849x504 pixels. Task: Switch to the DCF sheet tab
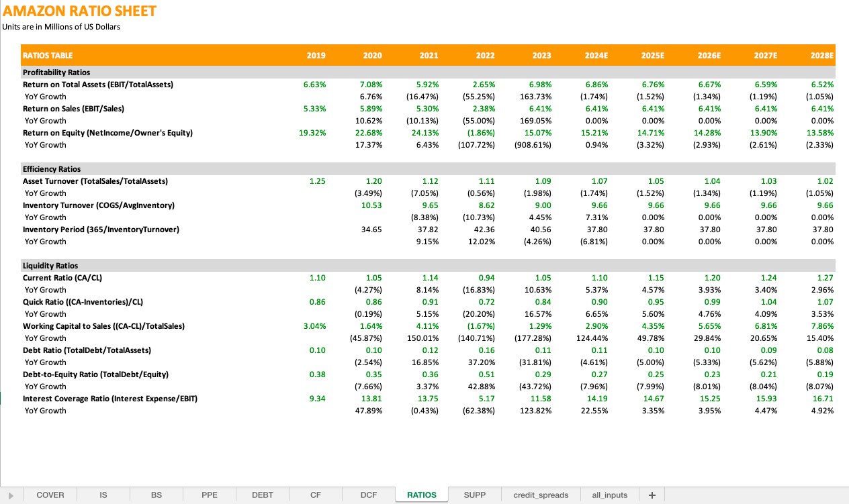(369, 495)
